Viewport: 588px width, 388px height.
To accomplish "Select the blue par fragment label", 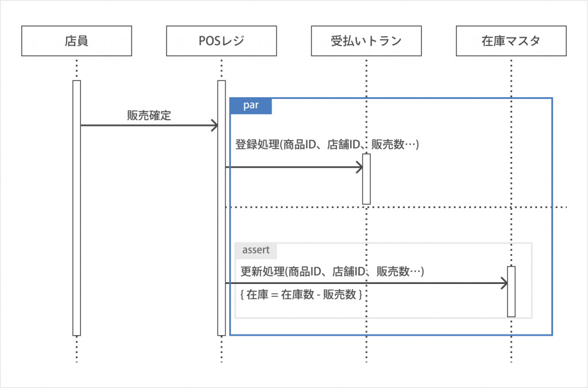I will pyautogui.click(x=250, y=106).
